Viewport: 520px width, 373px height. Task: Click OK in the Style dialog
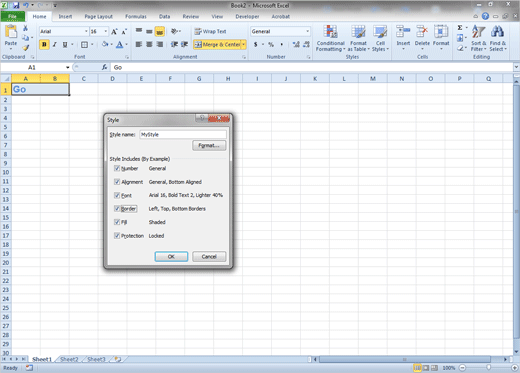171,256
